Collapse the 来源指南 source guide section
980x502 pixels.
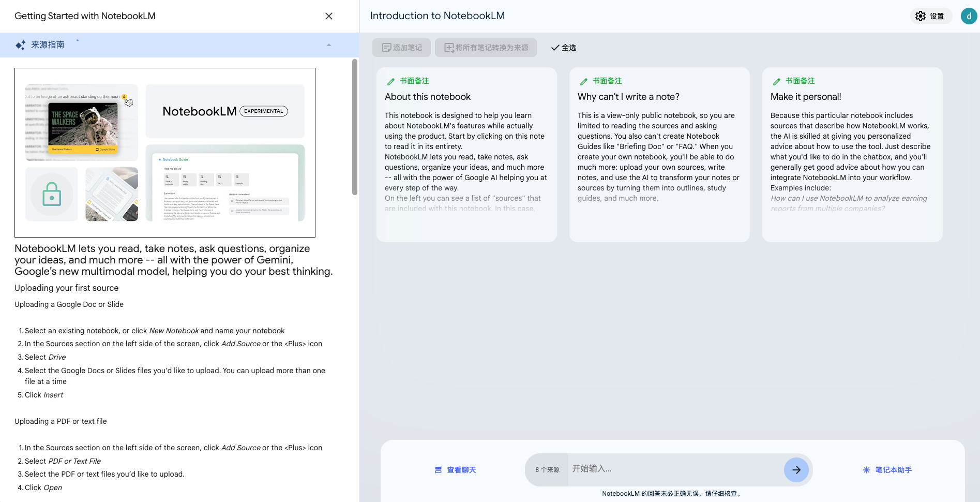329,45
